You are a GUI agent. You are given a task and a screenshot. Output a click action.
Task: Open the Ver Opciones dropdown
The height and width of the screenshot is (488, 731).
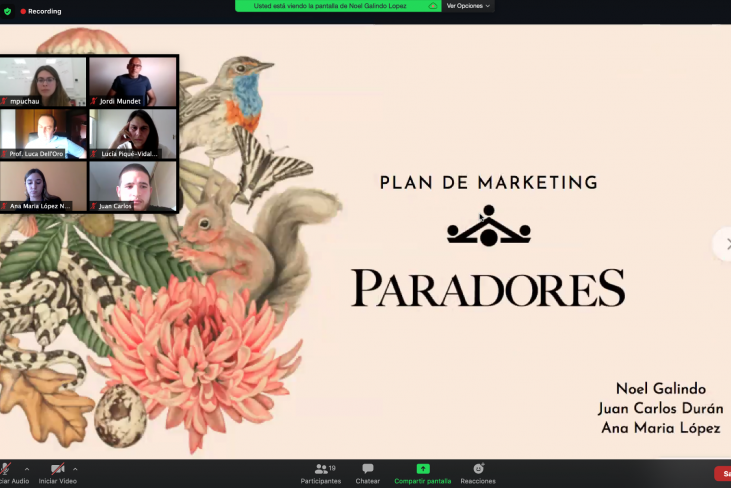467,6
